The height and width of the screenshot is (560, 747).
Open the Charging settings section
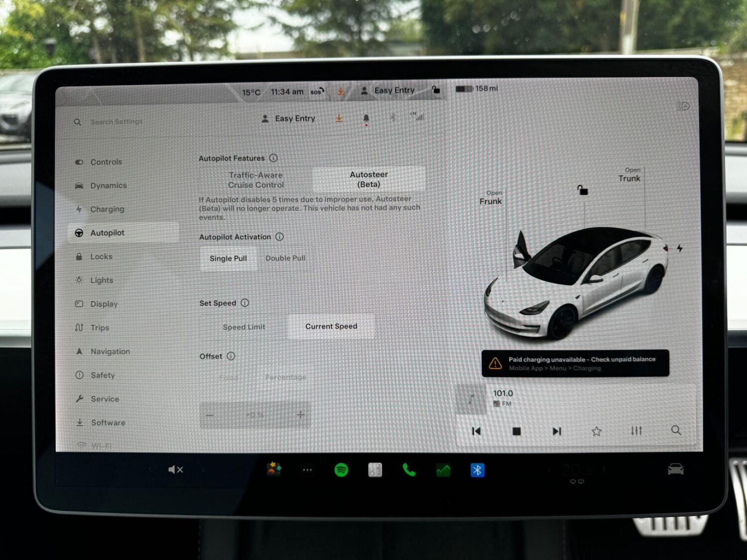point(107,209)
